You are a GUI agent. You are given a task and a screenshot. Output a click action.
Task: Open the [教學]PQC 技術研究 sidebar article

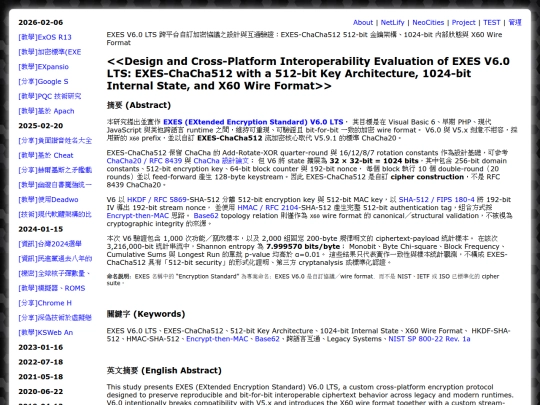(x=50, y=96)
